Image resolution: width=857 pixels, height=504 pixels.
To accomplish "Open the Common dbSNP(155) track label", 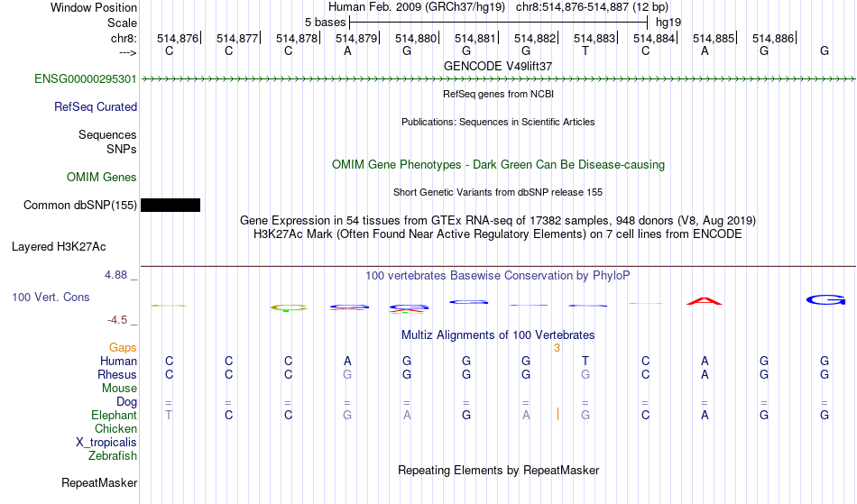I will pyautogui.click(x=79, y=206).
